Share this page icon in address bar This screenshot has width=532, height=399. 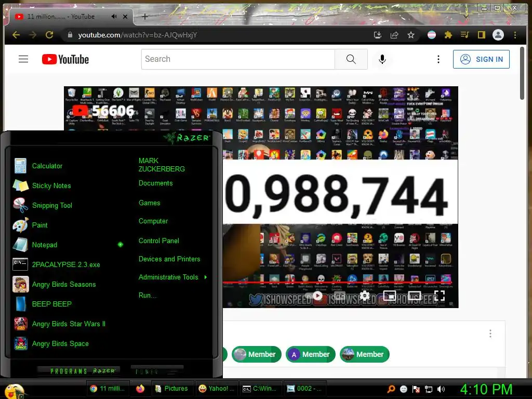394,35
